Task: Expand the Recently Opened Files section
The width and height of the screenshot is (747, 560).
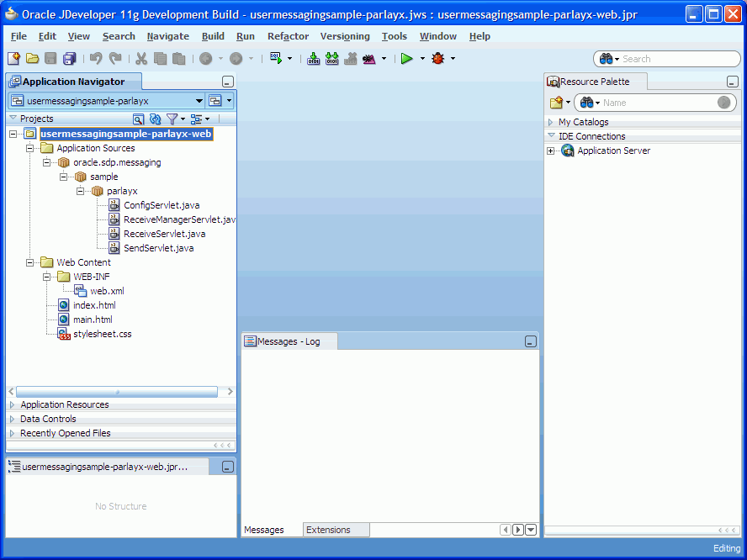Action: [x=13, y=433]
